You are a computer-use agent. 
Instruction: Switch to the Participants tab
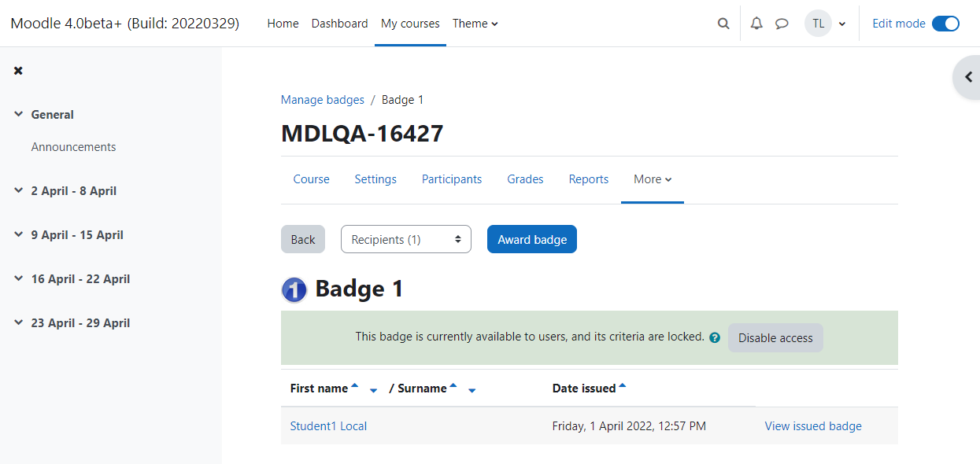coord(452,179)
